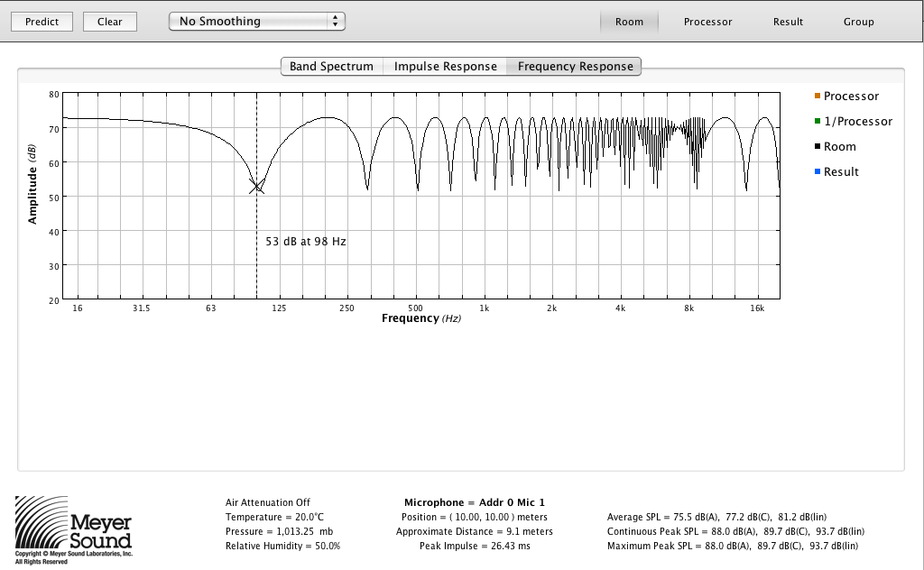
Task: Select the Processor toolbar item
Action: (707, 22)
